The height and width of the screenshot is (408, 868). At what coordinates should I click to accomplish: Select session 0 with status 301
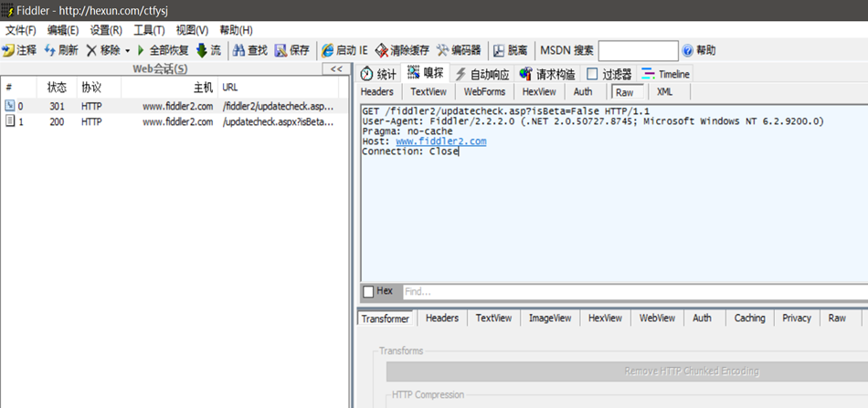click(x=175, y=106)
